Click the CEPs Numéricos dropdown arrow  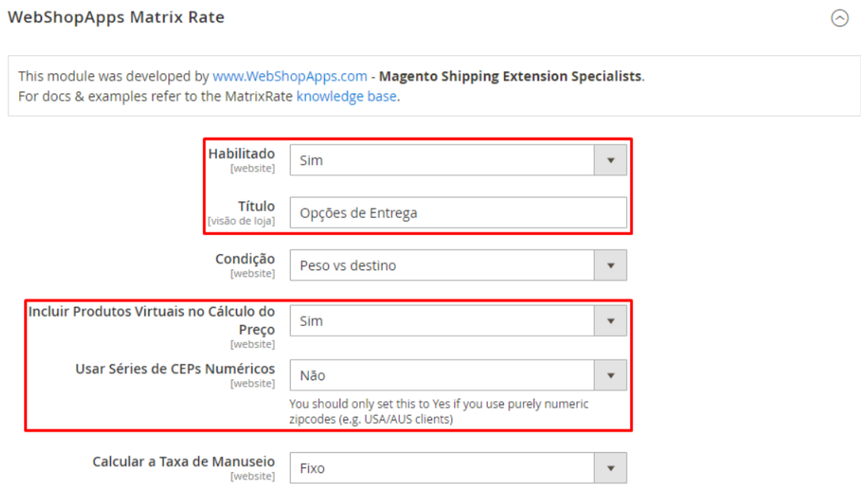click(611, 376)
